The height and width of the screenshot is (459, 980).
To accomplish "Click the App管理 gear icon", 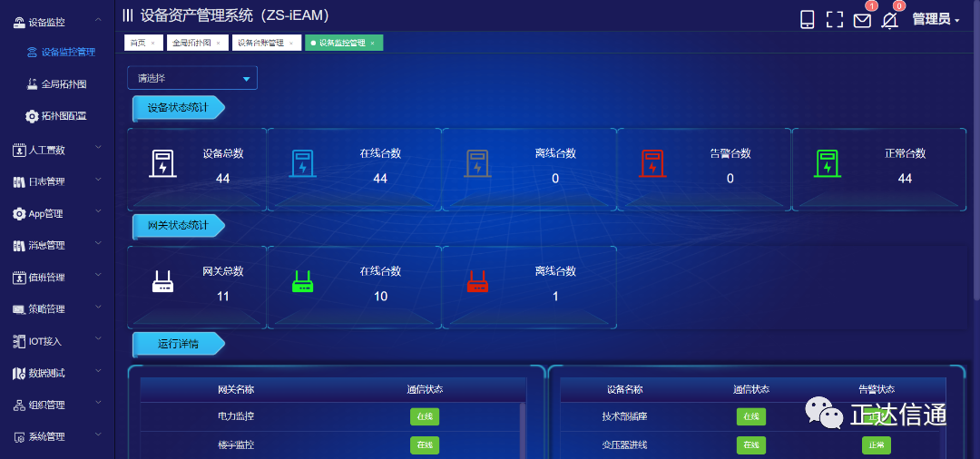I will point(19,213).
